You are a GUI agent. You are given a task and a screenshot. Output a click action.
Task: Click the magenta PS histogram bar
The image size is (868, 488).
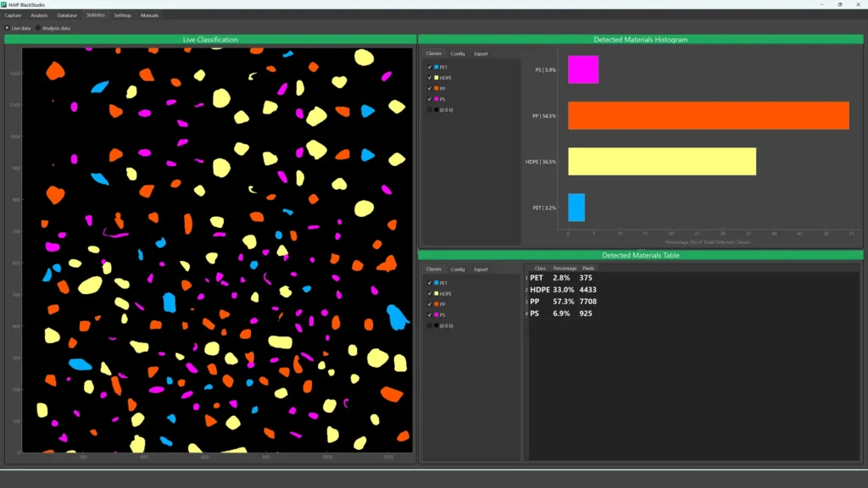coord(583,69)
